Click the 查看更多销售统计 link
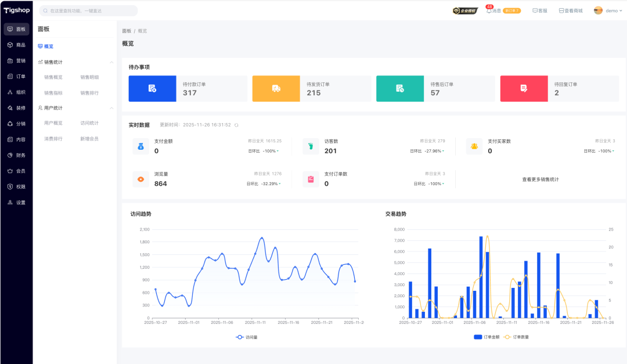 [540, 179]
